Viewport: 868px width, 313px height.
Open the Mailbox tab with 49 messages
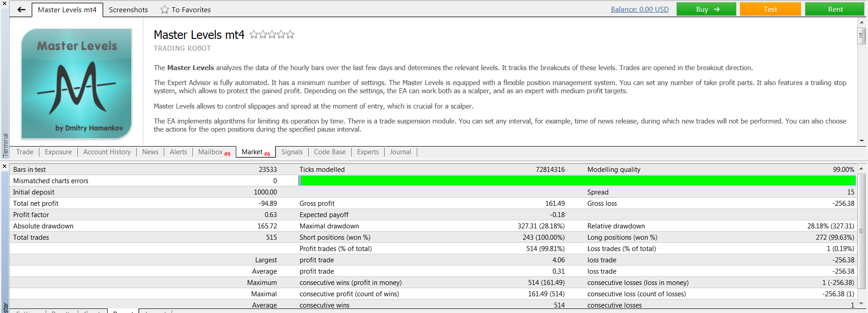tap(214, 152)
